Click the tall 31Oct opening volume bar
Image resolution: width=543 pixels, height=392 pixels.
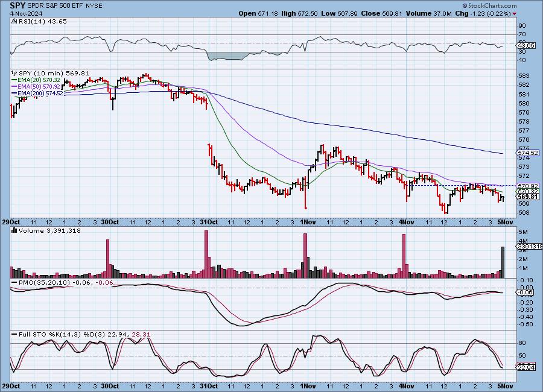(206, 254)
